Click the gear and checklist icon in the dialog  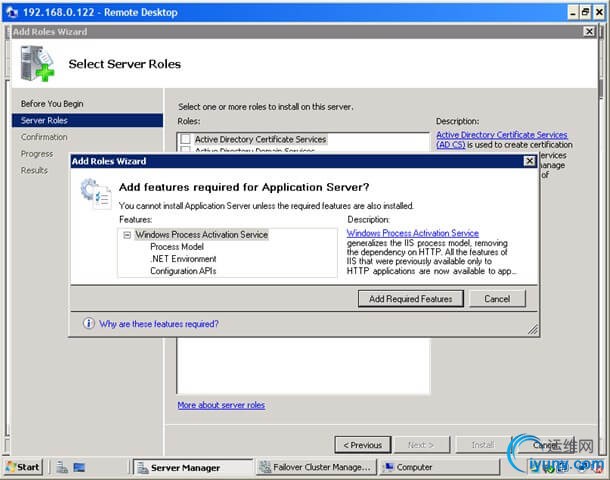(95, 194)
